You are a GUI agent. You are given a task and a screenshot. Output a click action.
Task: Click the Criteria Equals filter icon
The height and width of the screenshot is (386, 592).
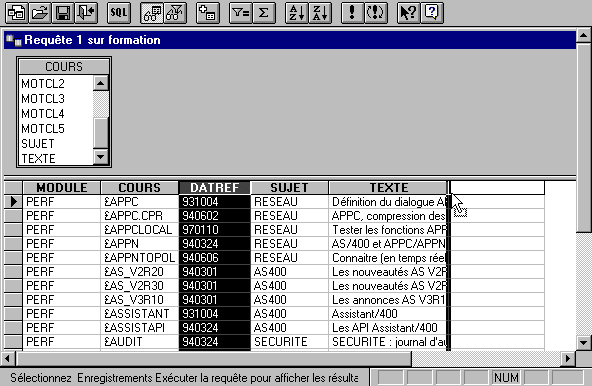coord(240,12)
